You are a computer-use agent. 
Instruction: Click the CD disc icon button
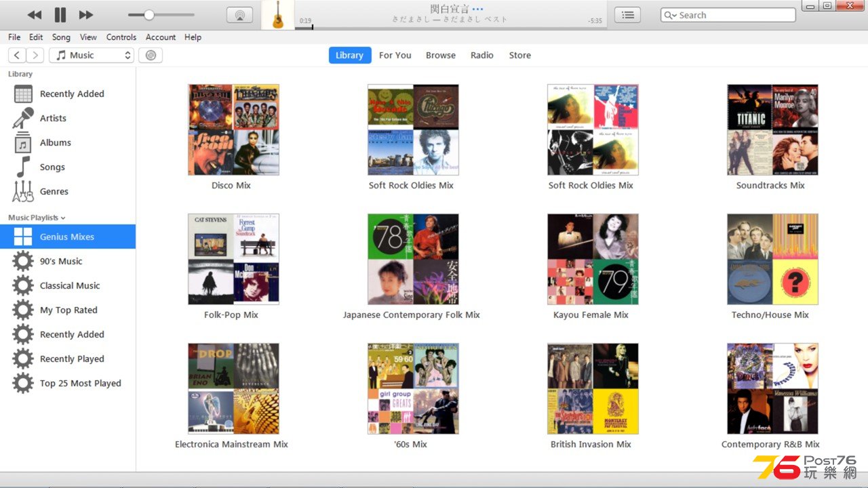click(x=151, y=56)
